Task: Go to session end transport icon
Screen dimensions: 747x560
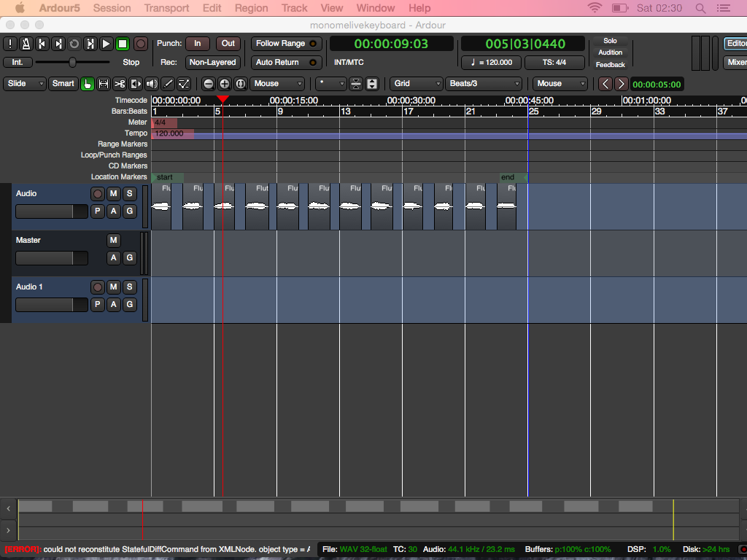Action: pyautogui.click(x=58, y=44)
